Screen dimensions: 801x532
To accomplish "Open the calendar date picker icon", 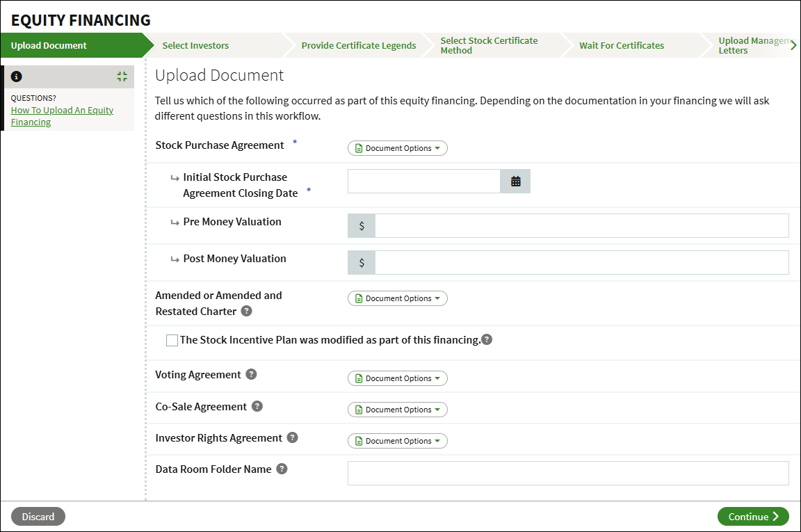I will (515, 182).
